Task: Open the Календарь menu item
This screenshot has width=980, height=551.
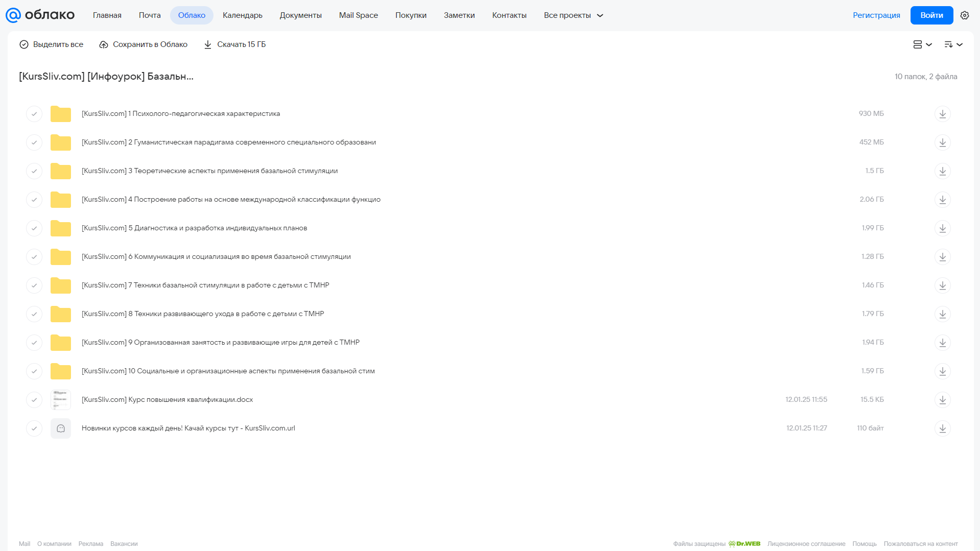Action: click(x=243, y=15)
